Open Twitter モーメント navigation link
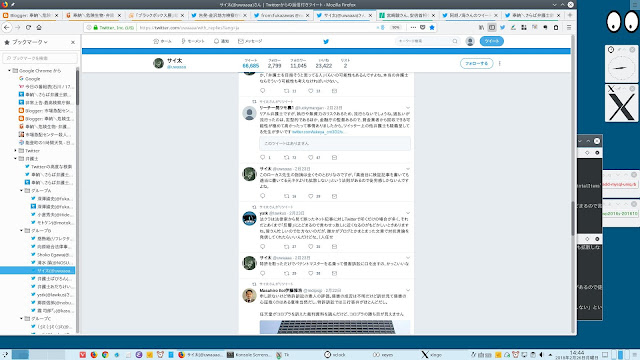This screenshot has width=640, height=360. (193, 41)
